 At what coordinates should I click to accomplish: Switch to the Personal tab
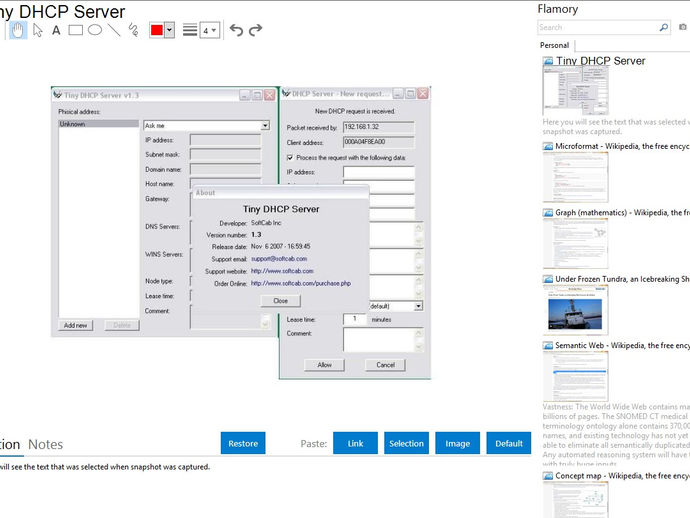pyautogui.click(x=554, y=45)
